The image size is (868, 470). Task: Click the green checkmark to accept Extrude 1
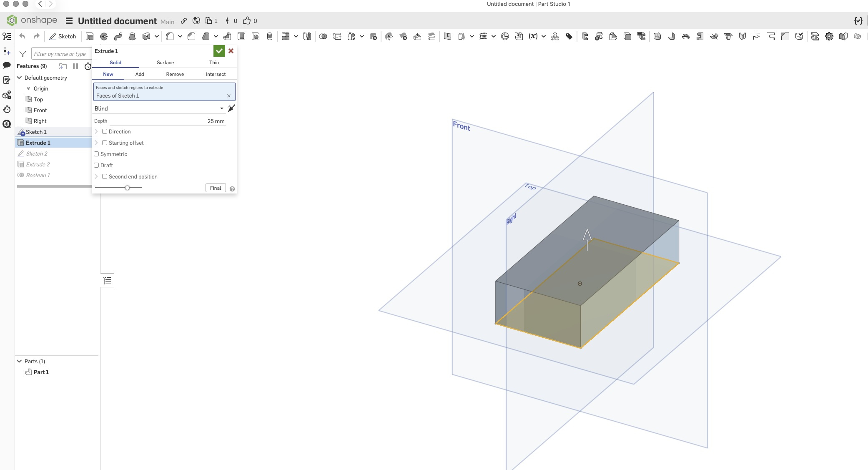click(219, 51)
